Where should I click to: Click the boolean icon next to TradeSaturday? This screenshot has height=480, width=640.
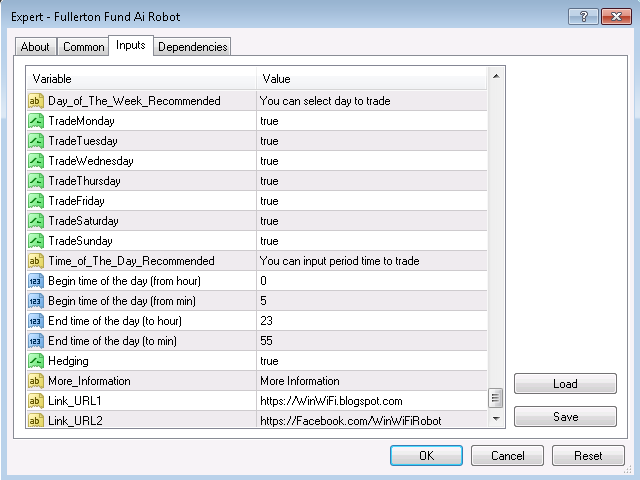(36, 221)
